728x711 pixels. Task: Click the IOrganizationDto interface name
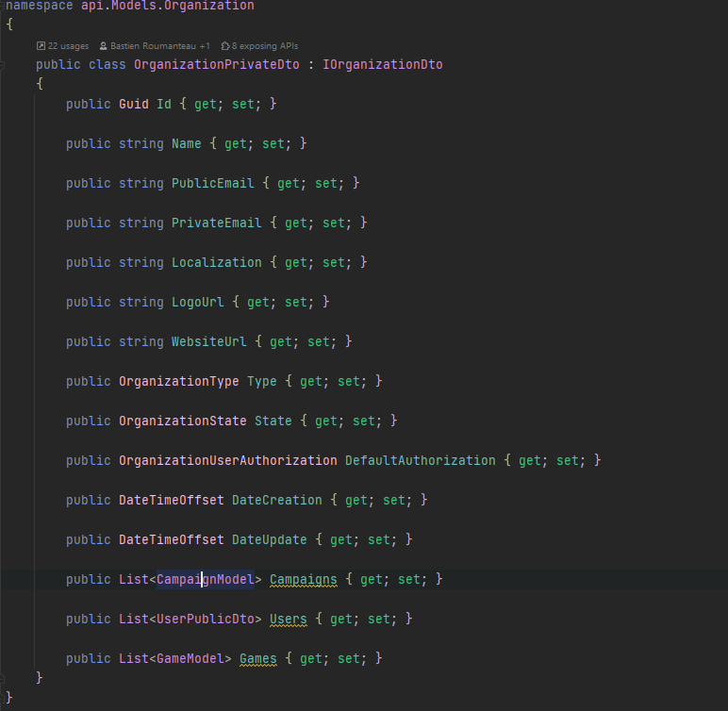[x=383, y=64]
